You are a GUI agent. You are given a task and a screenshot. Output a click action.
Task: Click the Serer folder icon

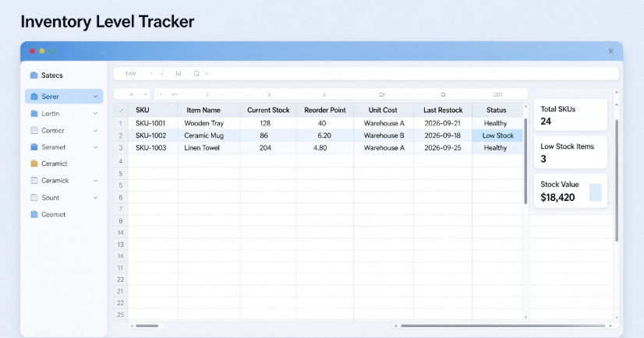click(34, 97)
